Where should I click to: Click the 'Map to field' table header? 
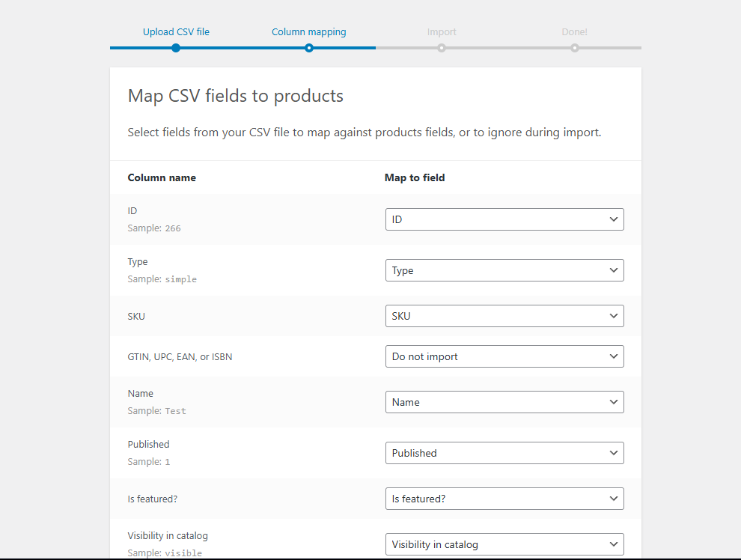(x=415, y=177)
